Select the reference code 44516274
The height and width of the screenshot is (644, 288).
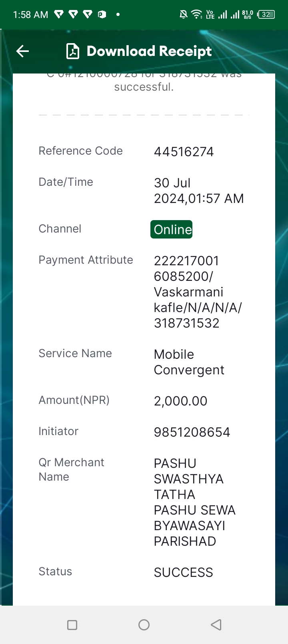click(184, 152)
